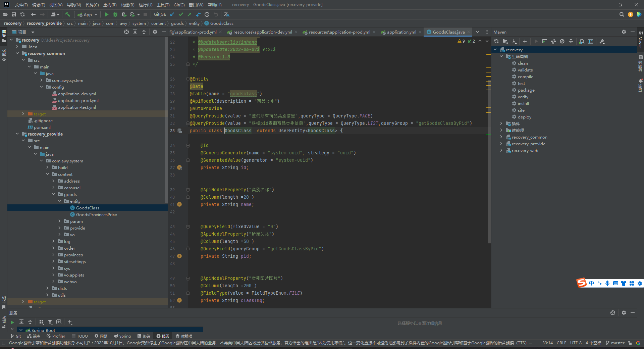Click the UTF-8 encoding in status bar

pyautogui.click(x=576, y=343)
